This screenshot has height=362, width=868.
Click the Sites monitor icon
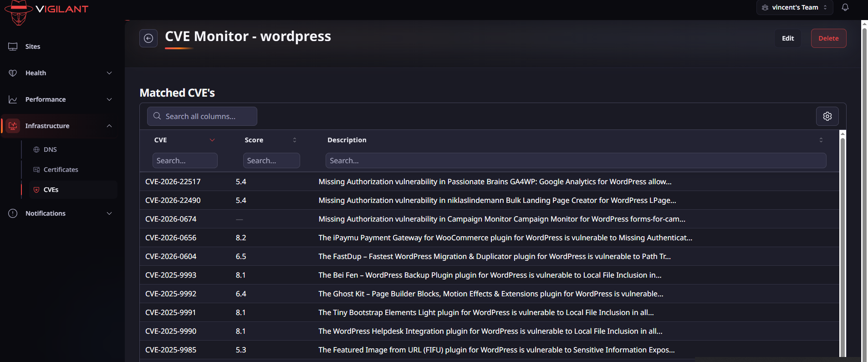coord(13,47)
